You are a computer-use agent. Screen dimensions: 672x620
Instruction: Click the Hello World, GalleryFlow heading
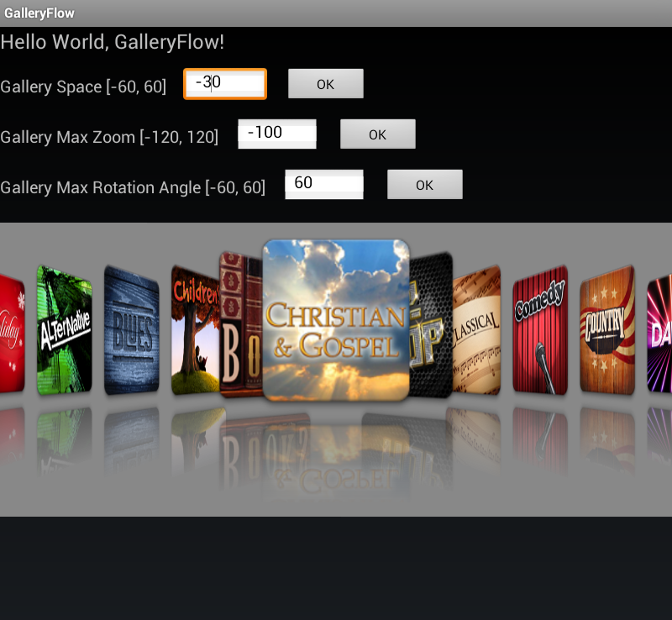(113, 42)
